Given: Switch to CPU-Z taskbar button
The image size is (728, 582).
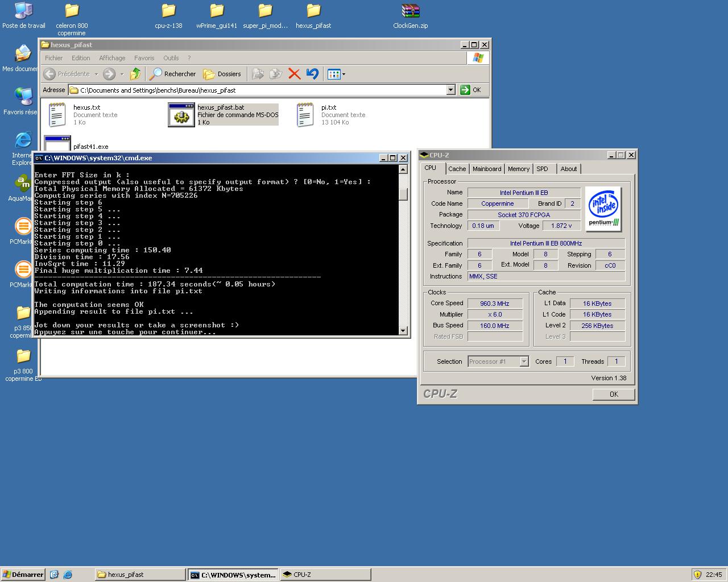Looking at the screenshot, I should [x=325, y=575].
